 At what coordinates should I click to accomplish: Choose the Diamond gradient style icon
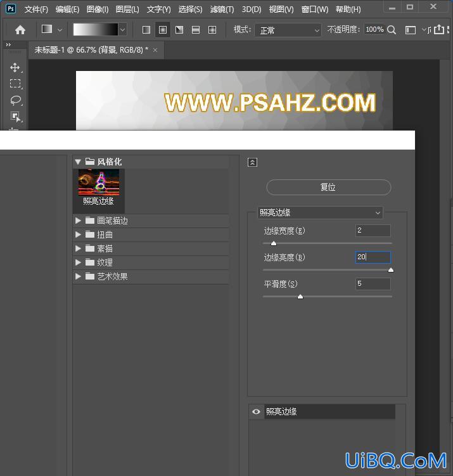click(212, 30)
